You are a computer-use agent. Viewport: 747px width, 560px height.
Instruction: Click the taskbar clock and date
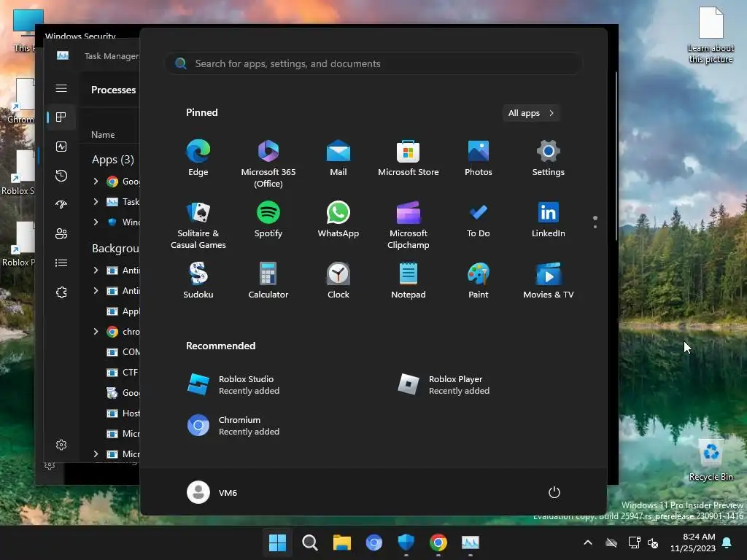pyautogui.click(x=693, y=542)
